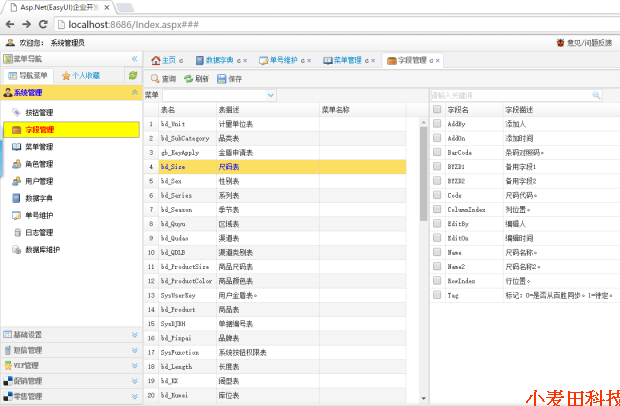Click the home icon on 主页 tab

click(x=156, y=60)
